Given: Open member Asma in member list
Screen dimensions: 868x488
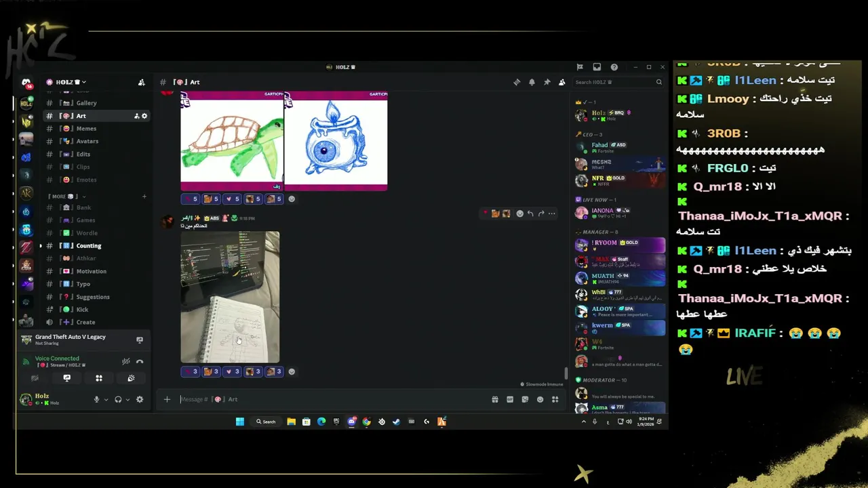Looking at the screenshot, I should click(619, 409).
